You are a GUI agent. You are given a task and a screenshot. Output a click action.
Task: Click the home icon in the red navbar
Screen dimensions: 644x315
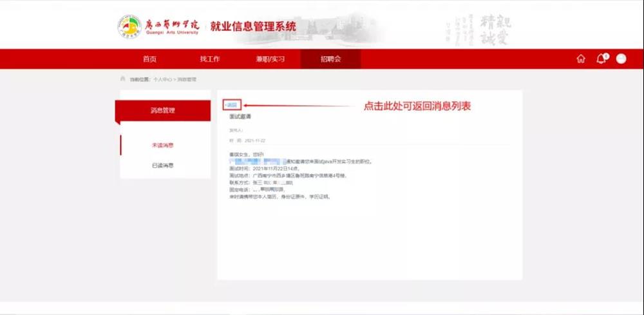(581, 59)
